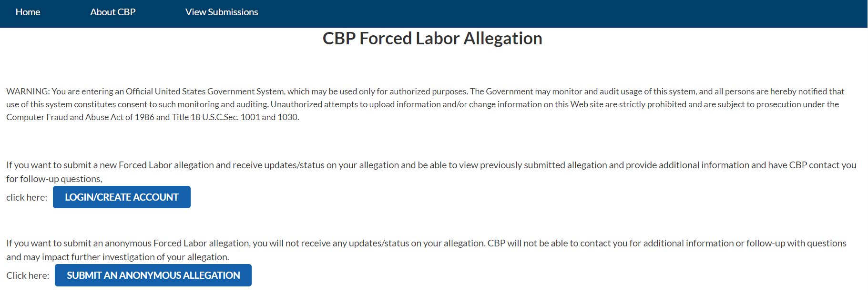Click the LOGIN/CREATE ACCOUNT button
The image size is (868, 295).
pos(122,197)
